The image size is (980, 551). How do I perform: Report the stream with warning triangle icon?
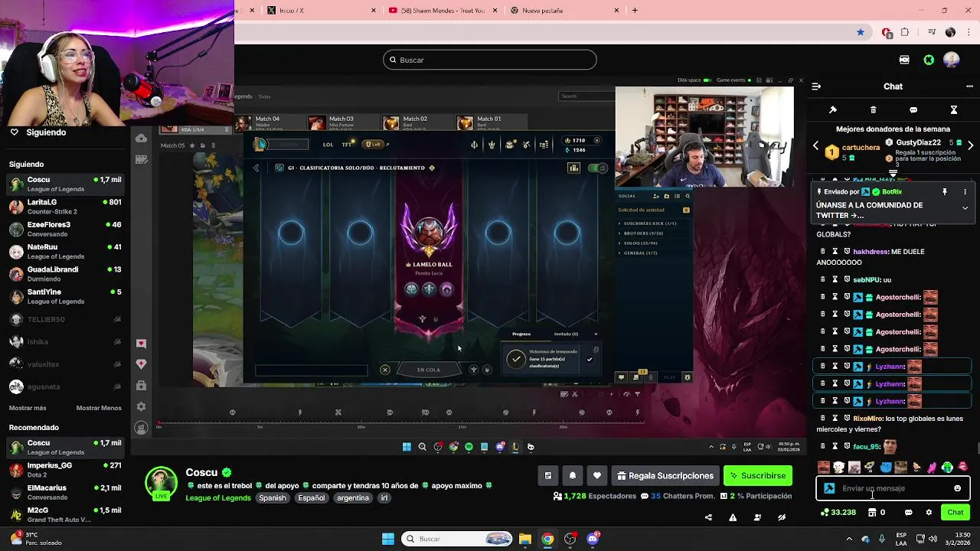point(733,518)
